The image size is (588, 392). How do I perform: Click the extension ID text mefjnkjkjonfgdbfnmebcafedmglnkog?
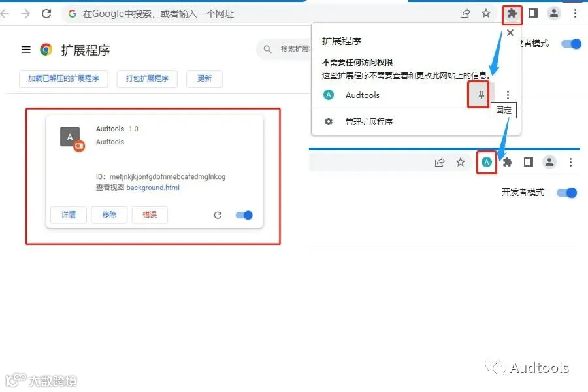coord(168,176)
